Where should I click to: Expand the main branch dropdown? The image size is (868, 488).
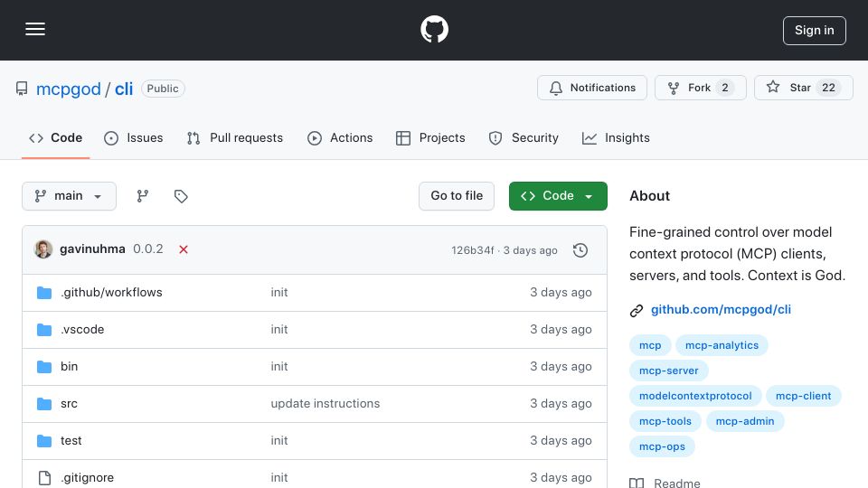70,196
